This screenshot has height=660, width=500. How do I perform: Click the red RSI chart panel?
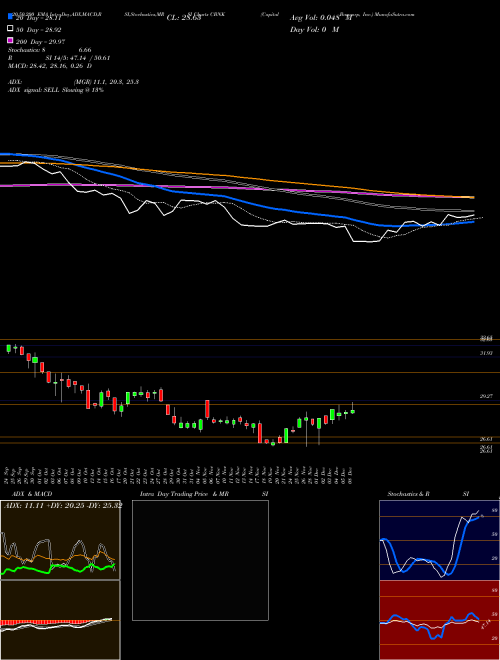click(439, 620)
